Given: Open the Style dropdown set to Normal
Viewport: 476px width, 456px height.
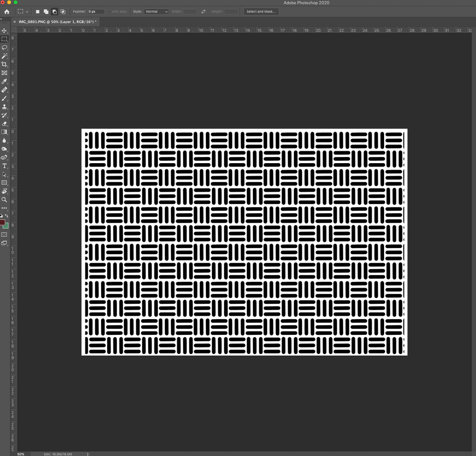Looking at the screenshot, I should click(x=156, y=11).
